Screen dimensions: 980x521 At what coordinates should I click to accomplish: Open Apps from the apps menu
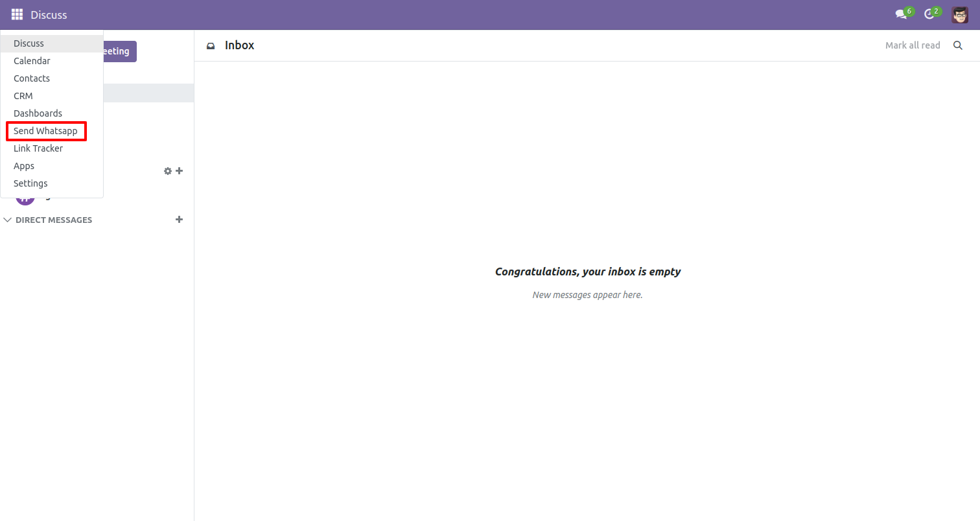52,166
